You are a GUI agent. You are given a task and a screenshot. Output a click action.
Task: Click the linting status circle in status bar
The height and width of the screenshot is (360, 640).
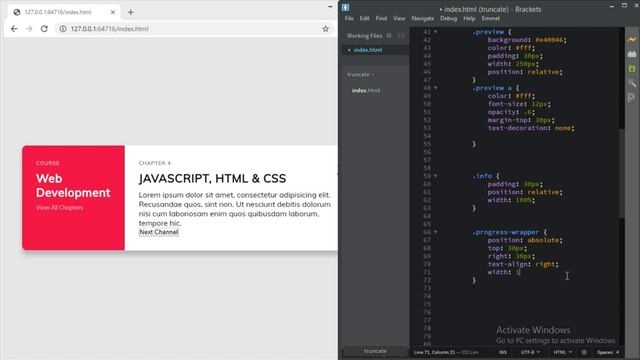[584, 352]
